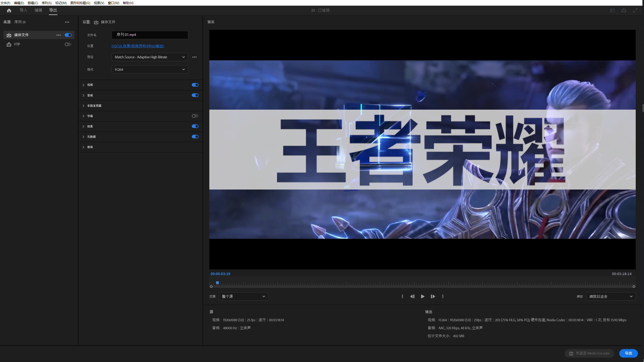The height and width of the screenshot is (362, 644).
Task: Set in point with left bracket icon
Action: (x=402, y=296)
